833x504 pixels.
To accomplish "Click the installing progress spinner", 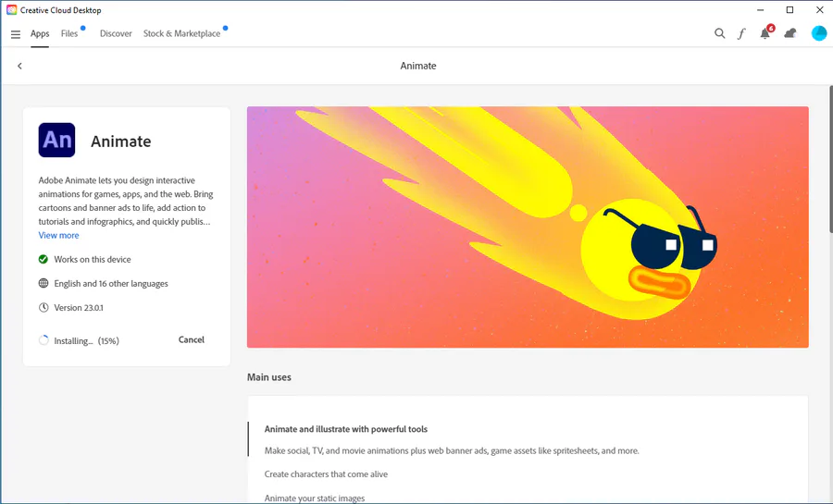I will point(44,340).
